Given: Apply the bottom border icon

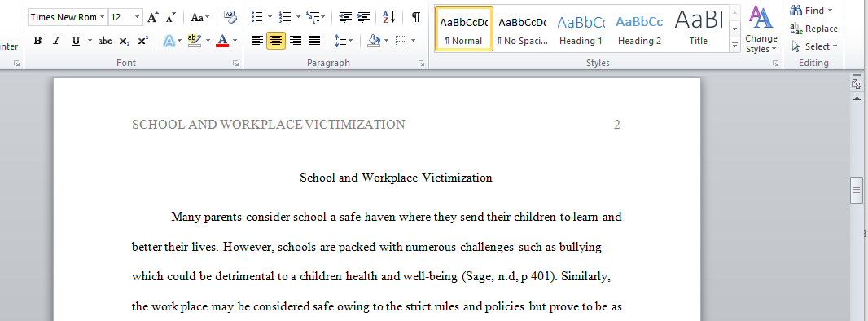Looking at the screenshot, I should pyautogui.click(x=401, y=41).
